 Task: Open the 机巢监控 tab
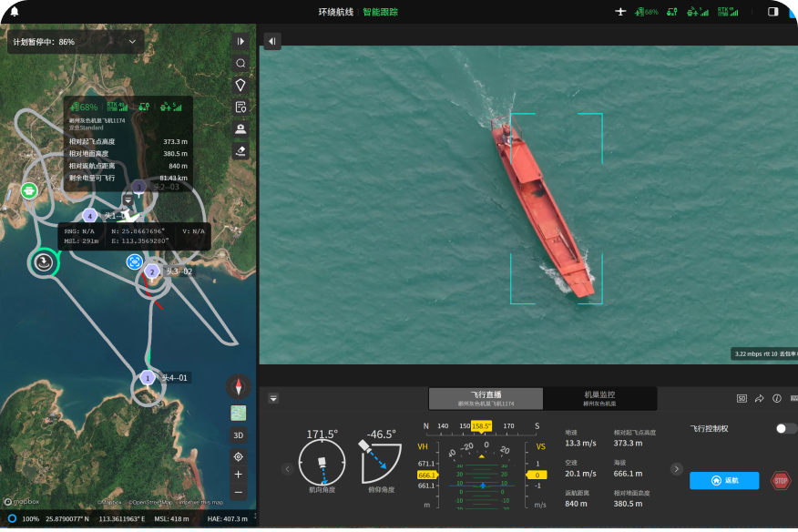pyautogui.click(x=599, y=398)
